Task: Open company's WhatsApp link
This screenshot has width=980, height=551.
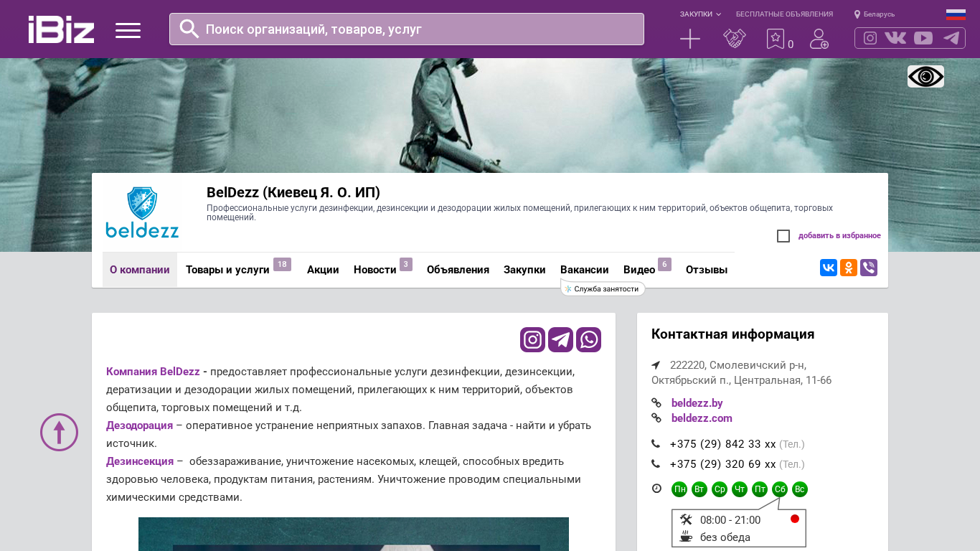Action: point(588,340)
